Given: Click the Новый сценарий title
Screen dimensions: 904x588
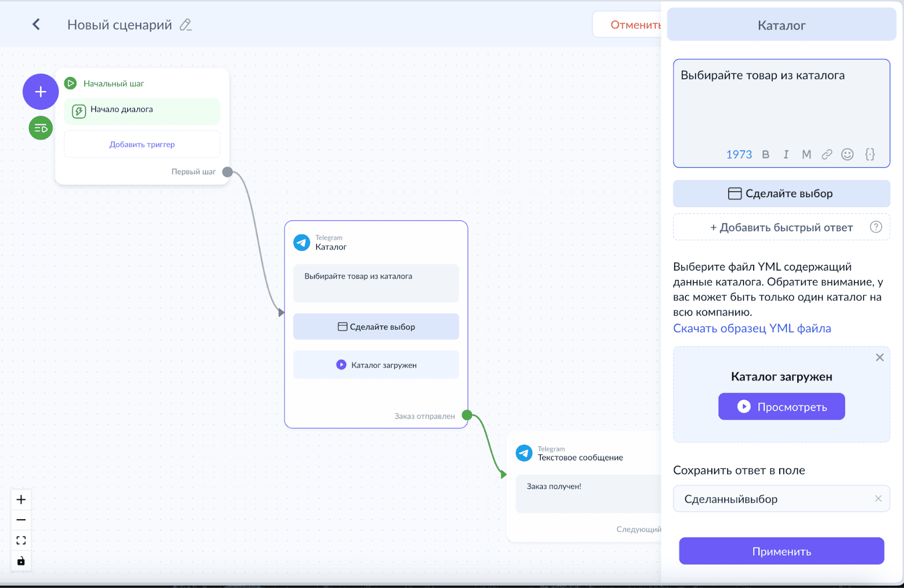Looking at the screenshot, I should click(x=120, y=25).
